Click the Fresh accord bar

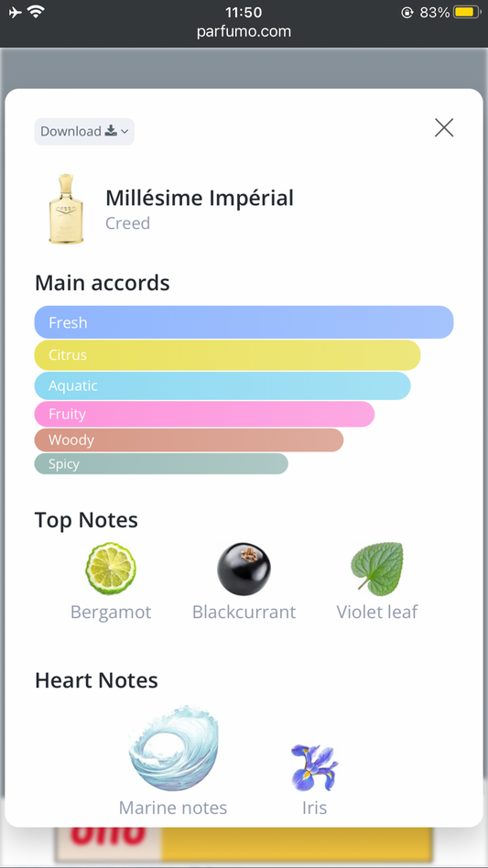click(244, 322)
